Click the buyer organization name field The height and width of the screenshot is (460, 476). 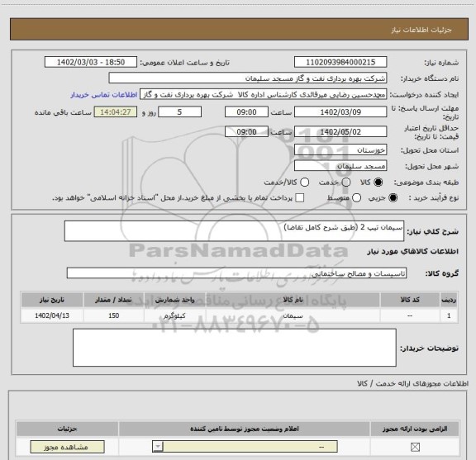pyautogui.click(x=248, y=78)
